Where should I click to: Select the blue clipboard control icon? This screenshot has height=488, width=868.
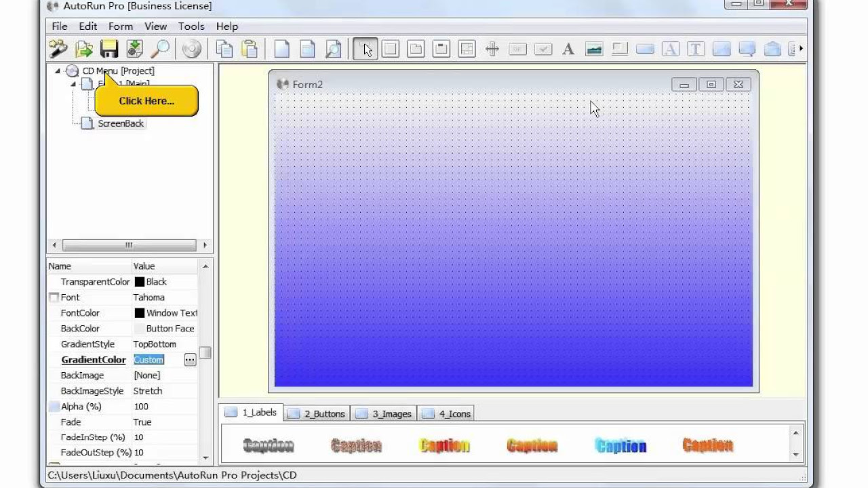[772, 49]
